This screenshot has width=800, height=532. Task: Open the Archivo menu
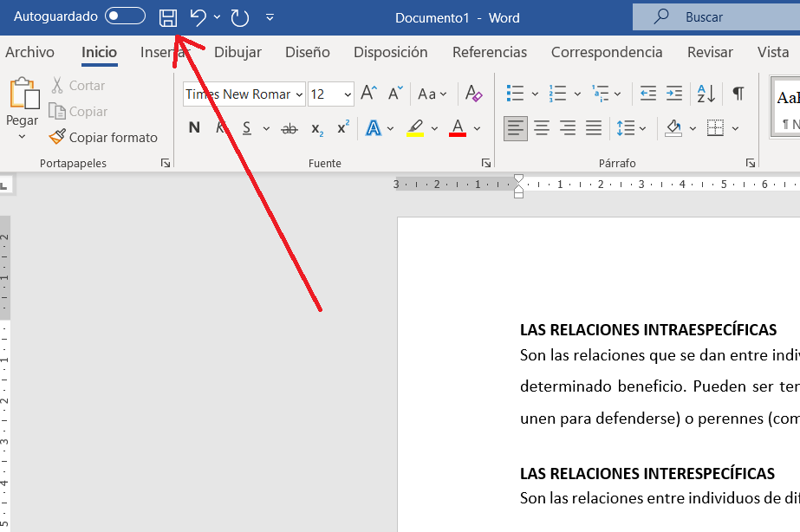point(29,52)
